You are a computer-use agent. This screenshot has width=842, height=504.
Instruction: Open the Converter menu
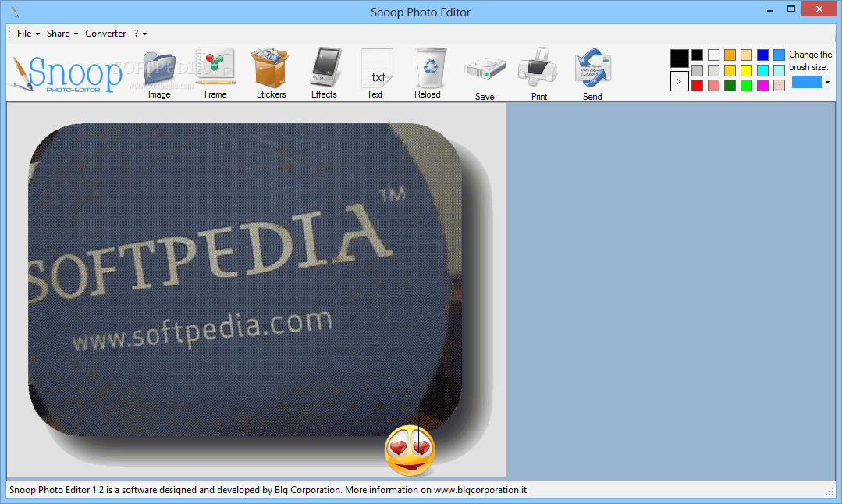click(x=105, y=34)
